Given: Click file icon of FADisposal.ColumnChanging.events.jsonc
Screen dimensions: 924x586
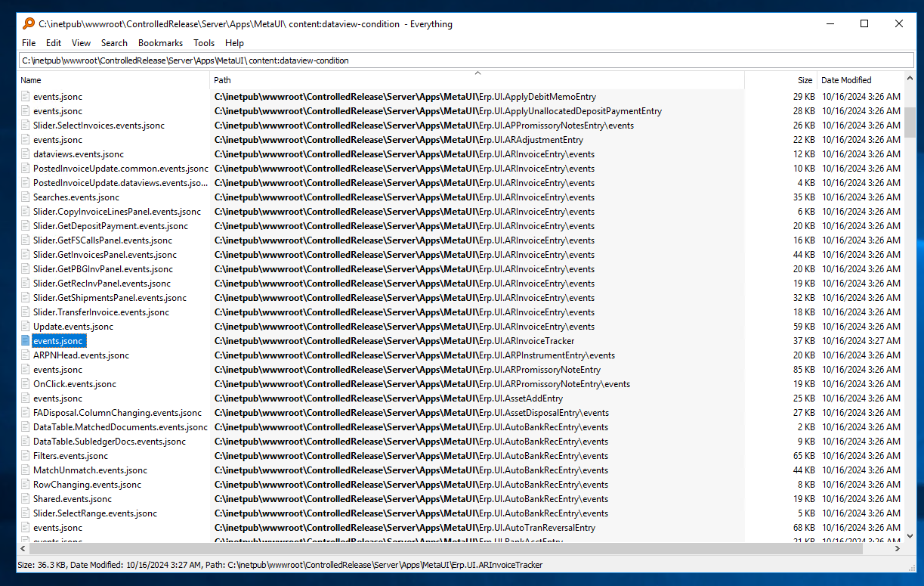Looking at the screenshot, I should (25, 413).
